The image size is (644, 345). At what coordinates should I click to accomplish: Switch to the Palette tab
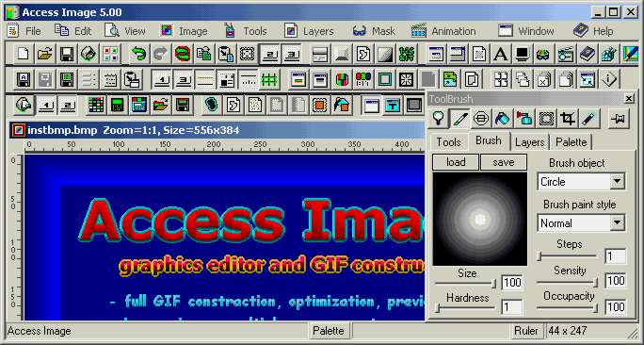[571, 142]
